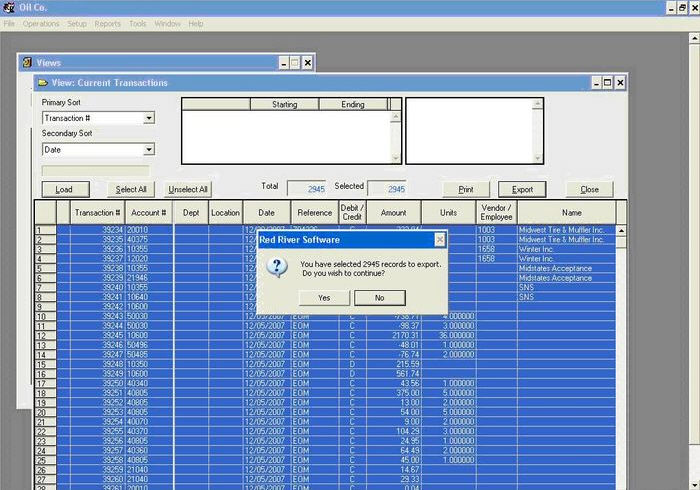Click main window scroll up arrow
The image size is (700, 490).
click(695, 39)
